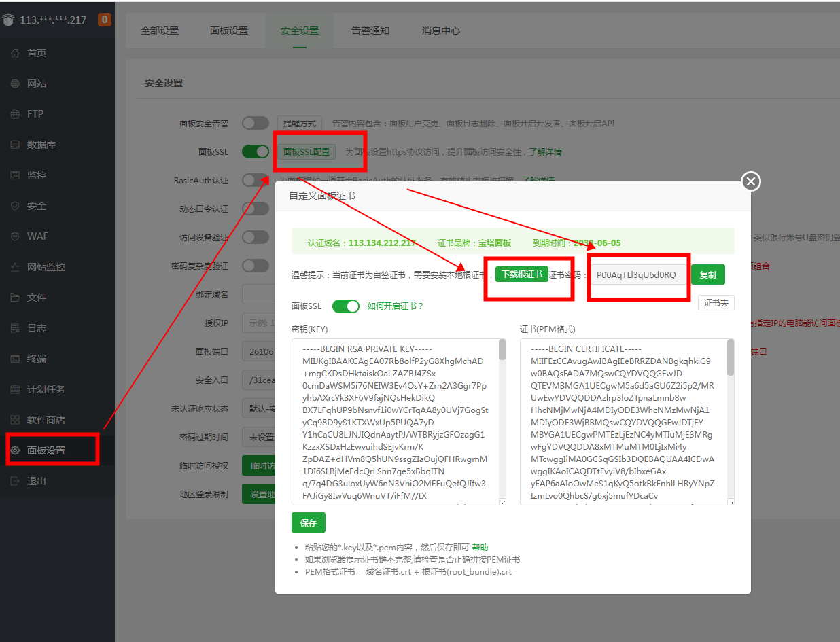The image size is (840, 642).
Task: Click the 面板设置 gear icon
Action: (15, 450)
